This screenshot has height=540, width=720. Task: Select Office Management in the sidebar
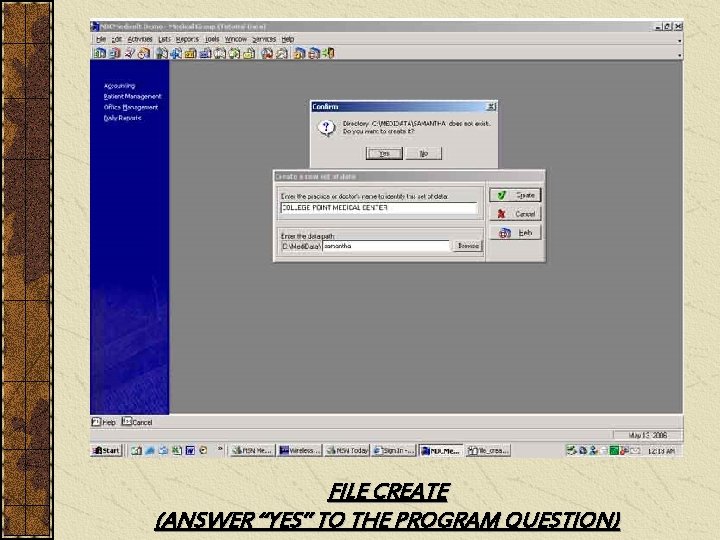(x=131, y=107)
